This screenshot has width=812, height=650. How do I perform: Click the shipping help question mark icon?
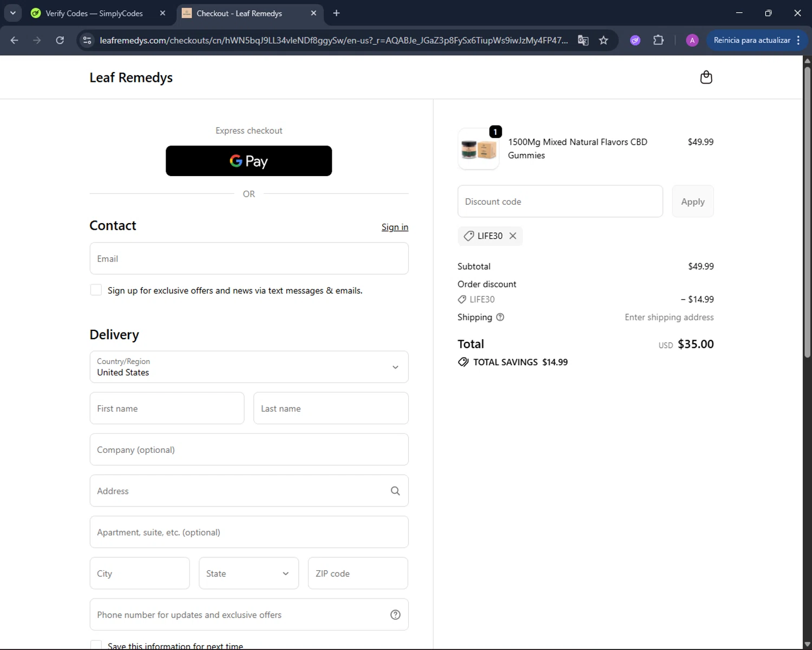pos(500,317)
